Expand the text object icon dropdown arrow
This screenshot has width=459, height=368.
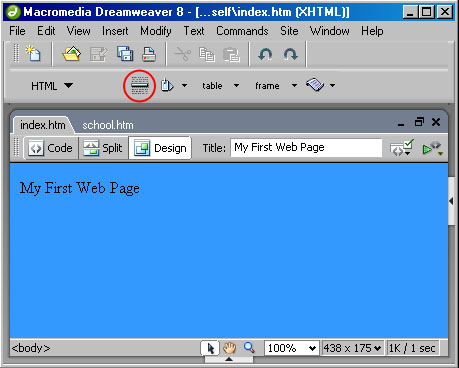coord(184,86)
